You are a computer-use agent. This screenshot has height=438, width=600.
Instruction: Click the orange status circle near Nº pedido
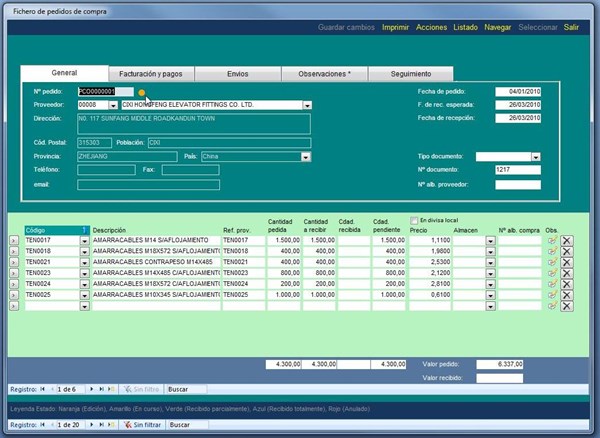click(142, 92)
